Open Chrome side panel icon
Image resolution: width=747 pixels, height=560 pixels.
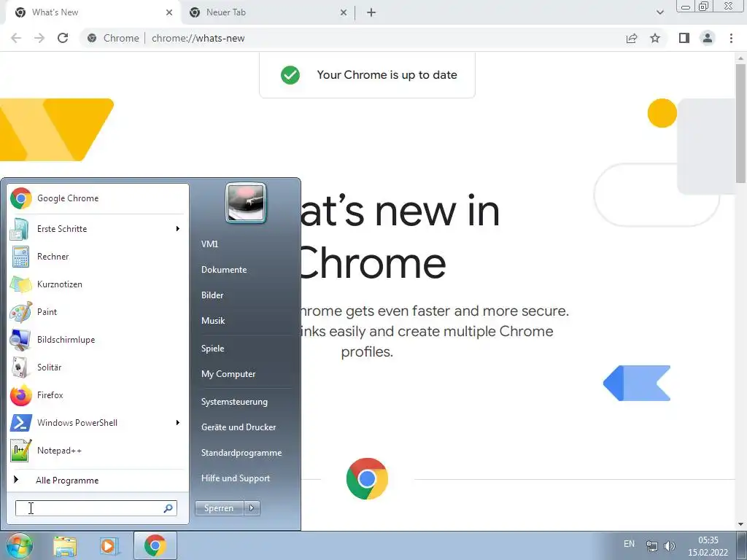tap(684, 38)
